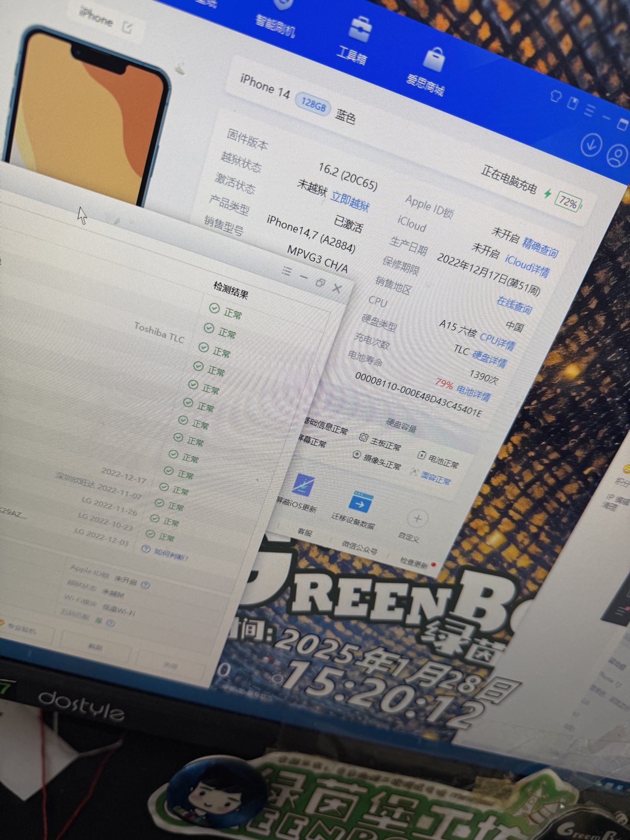The image size is (630, 840).
Task: Open the 微信公众号 WeChat link
Action: point(360,547)
